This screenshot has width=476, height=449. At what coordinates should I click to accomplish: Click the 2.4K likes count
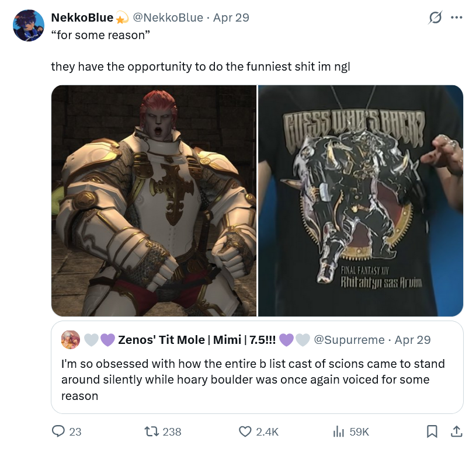click(267, 431)
